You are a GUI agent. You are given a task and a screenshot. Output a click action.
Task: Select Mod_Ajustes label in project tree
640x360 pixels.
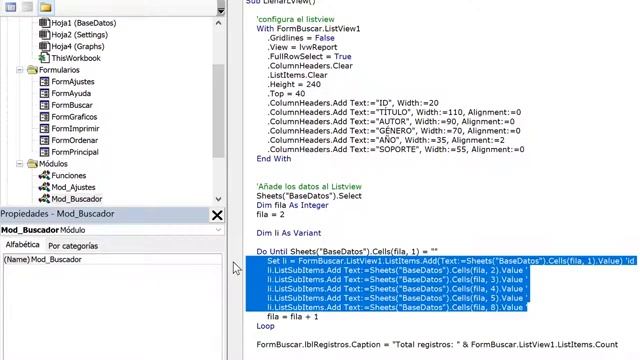(x=73, y=187)
